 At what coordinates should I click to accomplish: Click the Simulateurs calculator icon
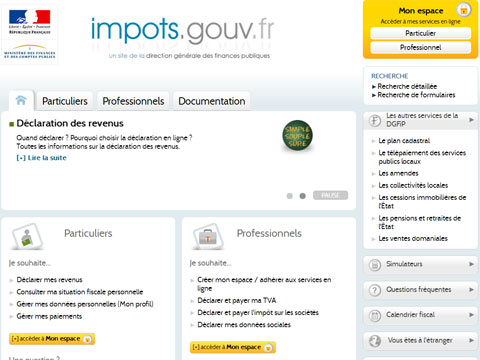375,265
